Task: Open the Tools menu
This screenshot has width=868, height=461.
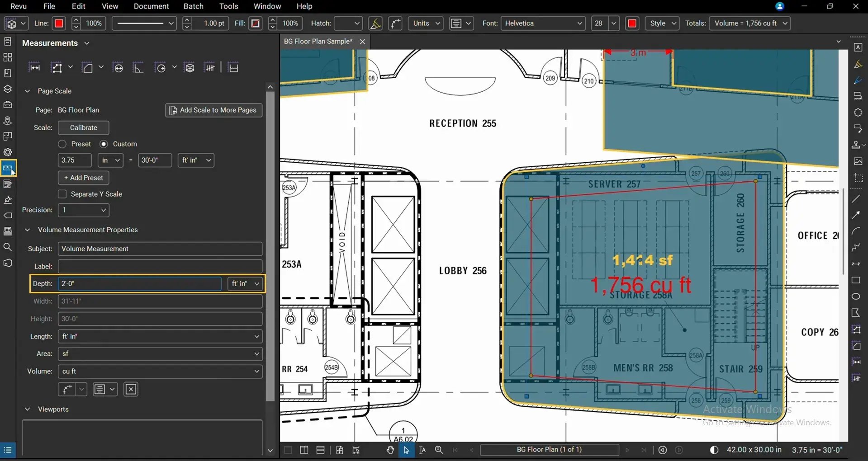Action: 228,6
